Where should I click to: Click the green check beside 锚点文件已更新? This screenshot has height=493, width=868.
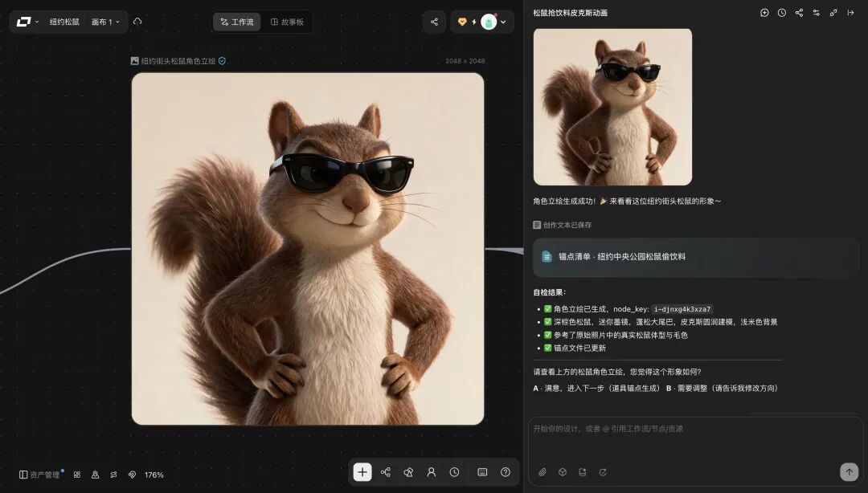coord(548,348)
